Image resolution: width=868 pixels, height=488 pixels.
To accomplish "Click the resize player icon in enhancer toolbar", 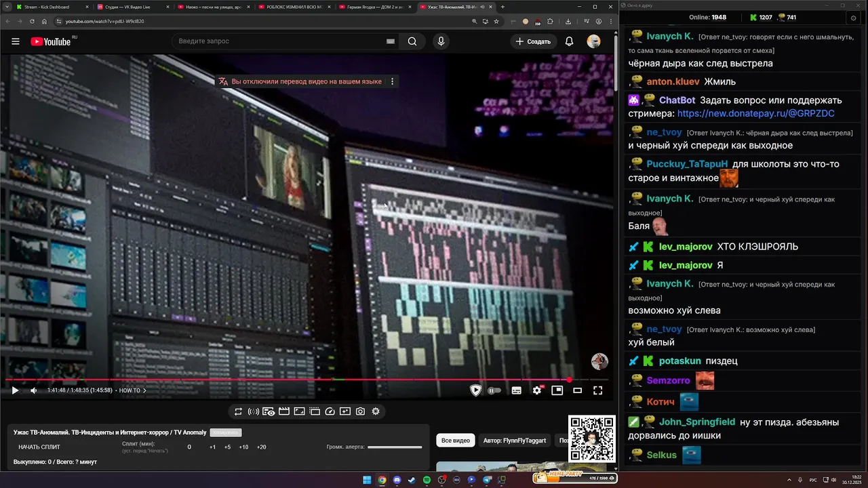I will [x=299, y=411].
